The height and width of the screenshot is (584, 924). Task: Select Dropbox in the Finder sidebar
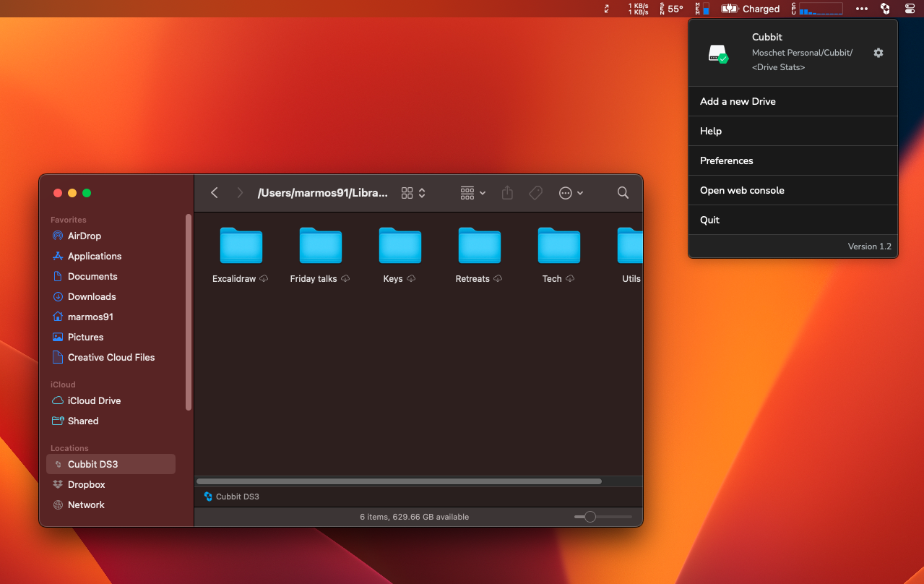(86, 484)
